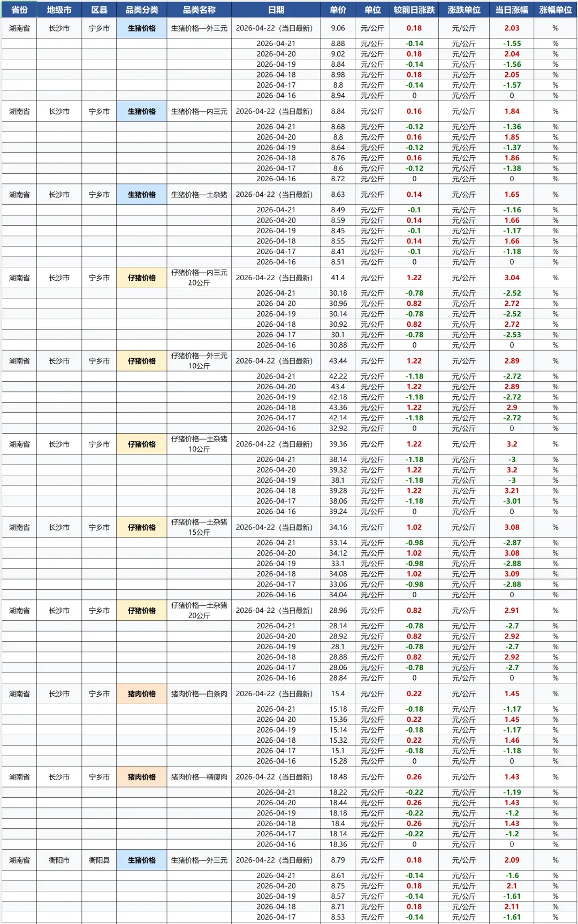Click the price 18.22 cell
This screenshot has width=578, height=924.
(338, 792)
